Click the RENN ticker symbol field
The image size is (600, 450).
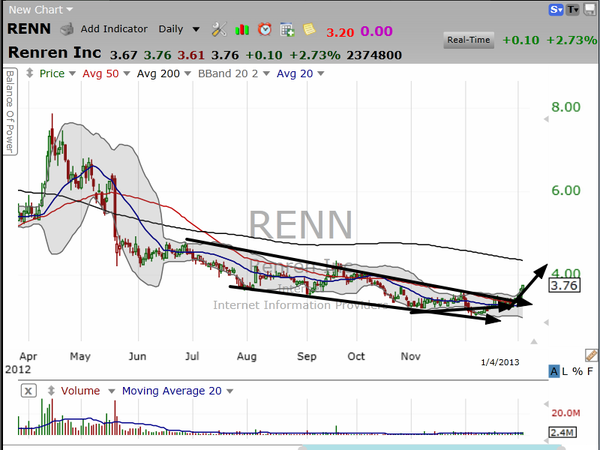pyautogui.click(x=29, y=29)
